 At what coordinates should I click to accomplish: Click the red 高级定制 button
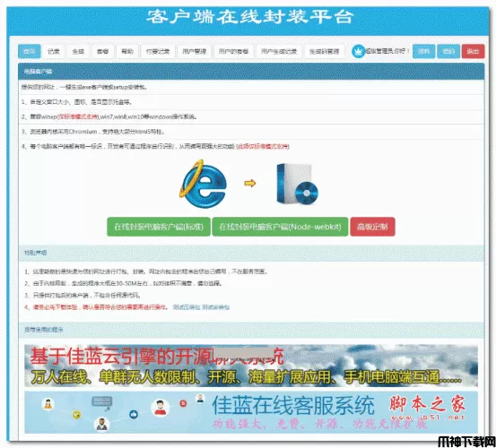pos(372,227)
